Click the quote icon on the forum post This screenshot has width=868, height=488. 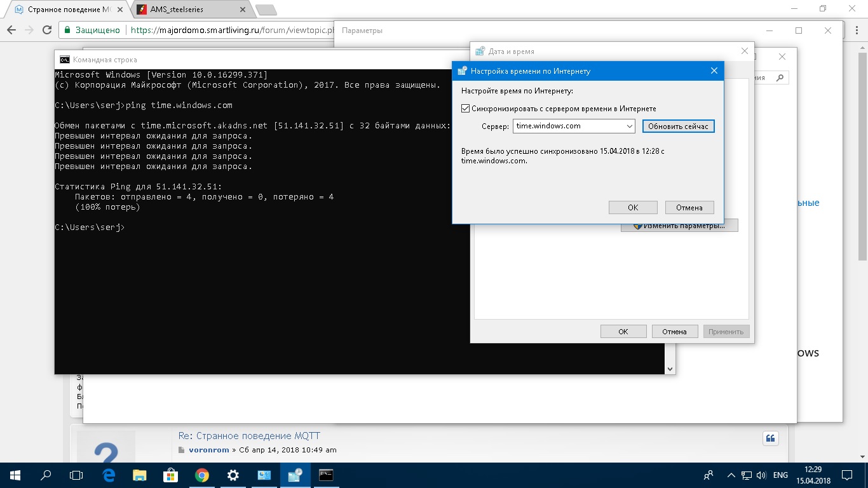[x=770, y=438]
